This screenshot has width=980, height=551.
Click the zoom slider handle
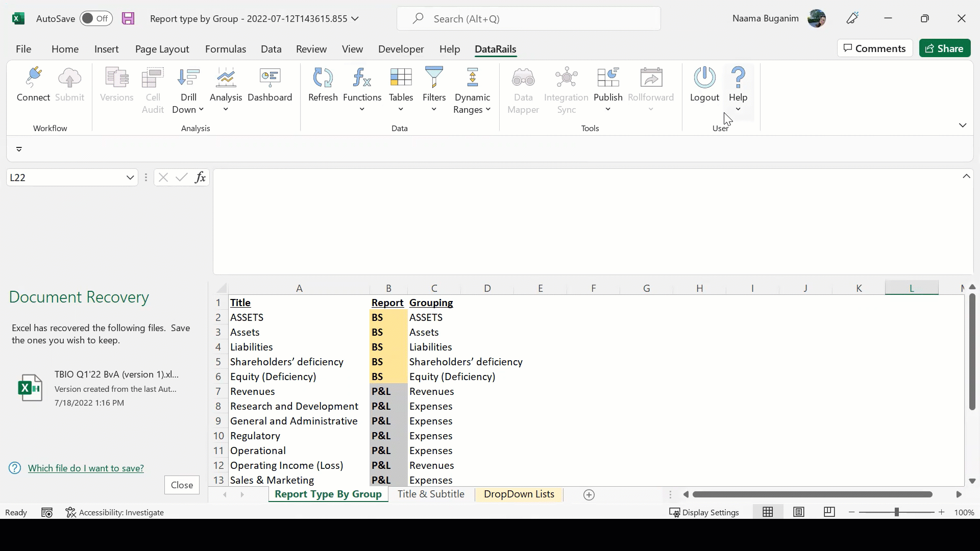tap(896, 512)
